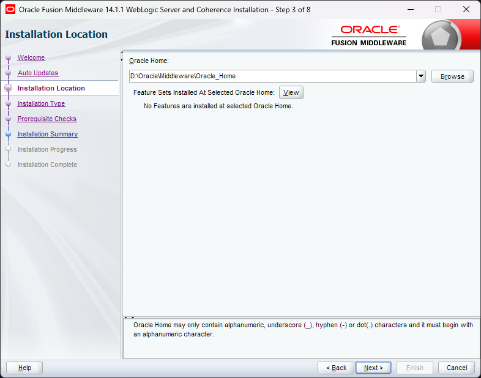481x378 pixels.
Task: Select the Installation Location step
Action: 51,88
